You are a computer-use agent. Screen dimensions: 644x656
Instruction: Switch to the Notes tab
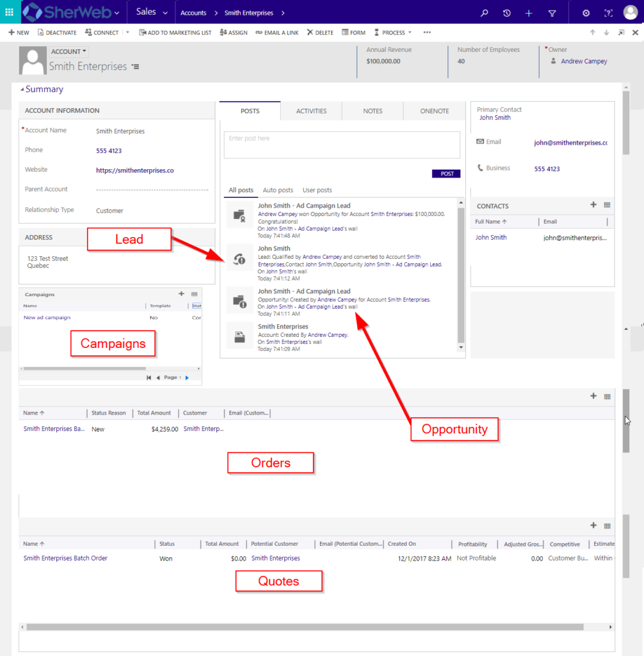[x=373, y=111]
